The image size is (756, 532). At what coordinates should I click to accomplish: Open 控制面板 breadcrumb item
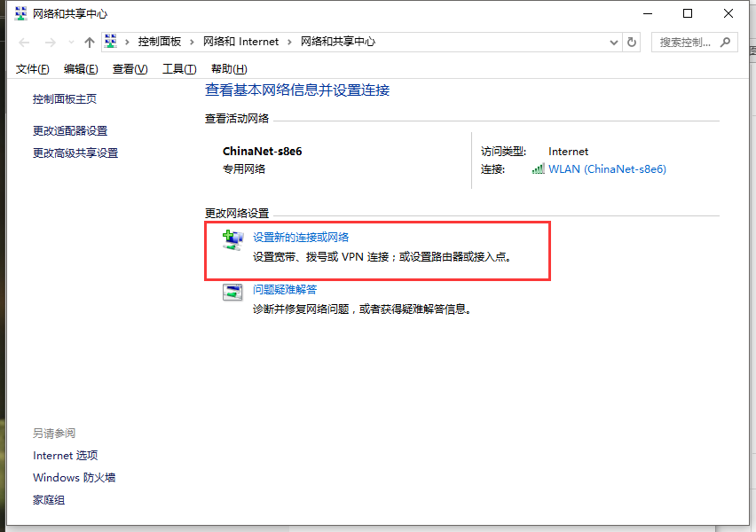[160, 42]
